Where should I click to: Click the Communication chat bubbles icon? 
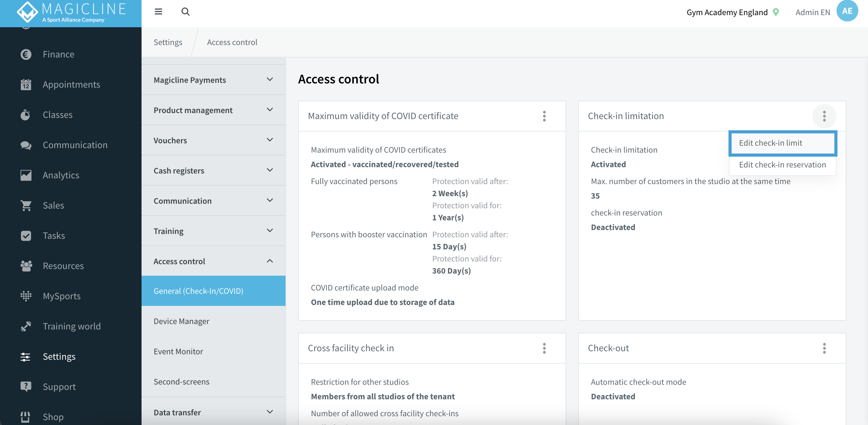coord(26,145)
